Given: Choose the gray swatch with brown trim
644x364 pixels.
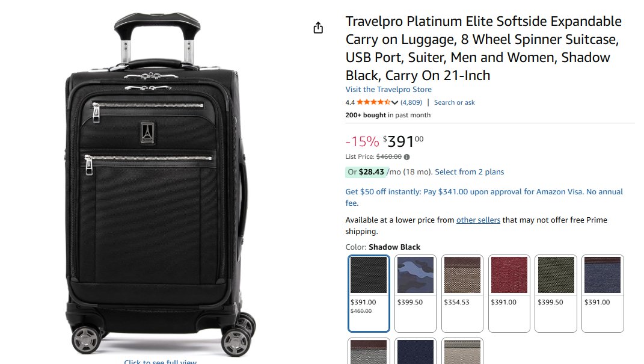Looking at the screenshot, I should 369,351.
